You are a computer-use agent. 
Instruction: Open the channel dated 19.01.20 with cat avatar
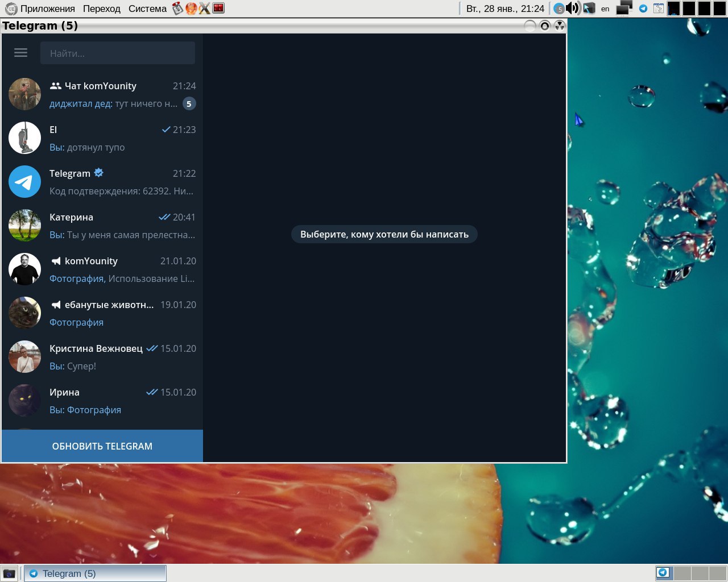[x=102, y=313]
